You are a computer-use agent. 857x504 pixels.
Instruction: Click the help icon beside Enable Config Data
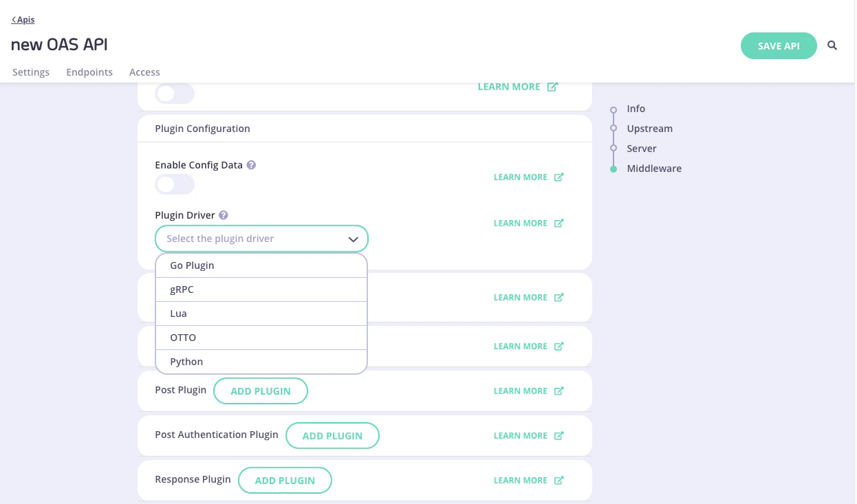(251, 164)
